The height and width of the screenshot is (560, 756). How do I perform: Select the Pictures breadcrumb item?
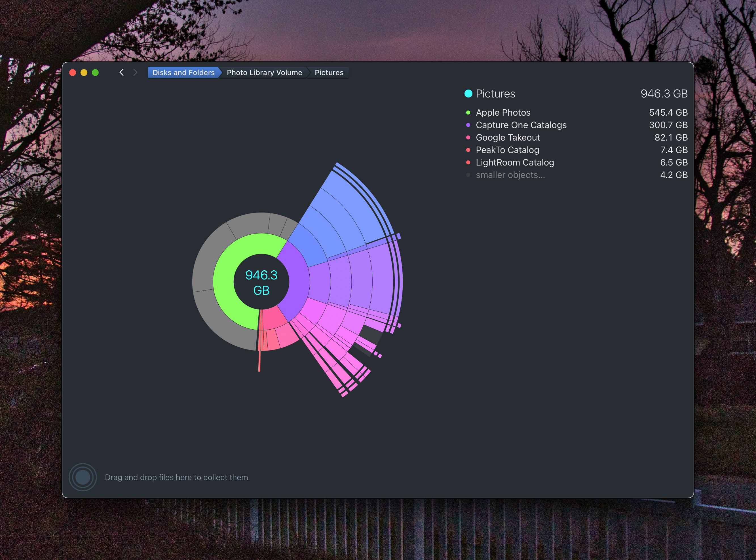click(x=329, y=73)
